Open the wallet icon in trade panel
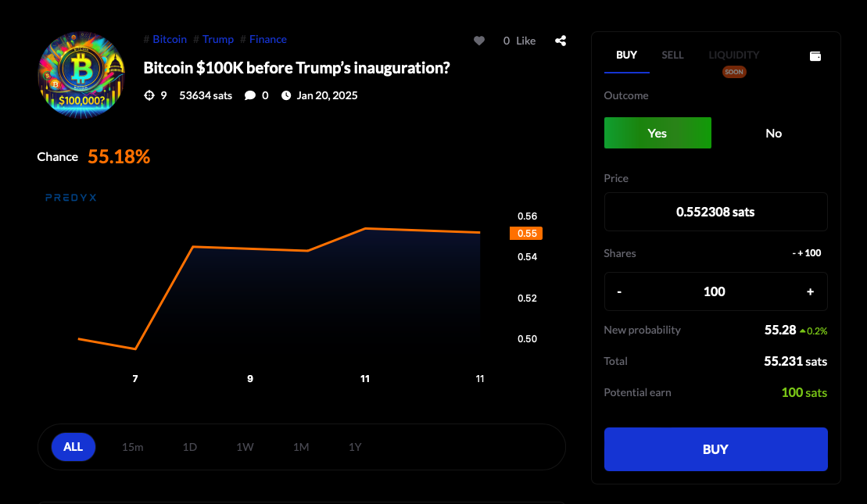867x504 pixels. click(815, 55)
